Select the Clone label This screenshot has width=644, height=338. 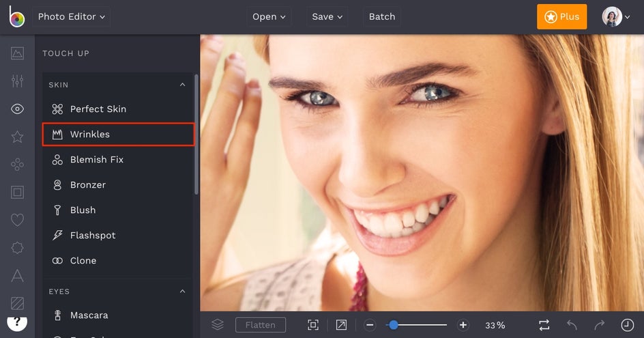[x=83, y=261]
